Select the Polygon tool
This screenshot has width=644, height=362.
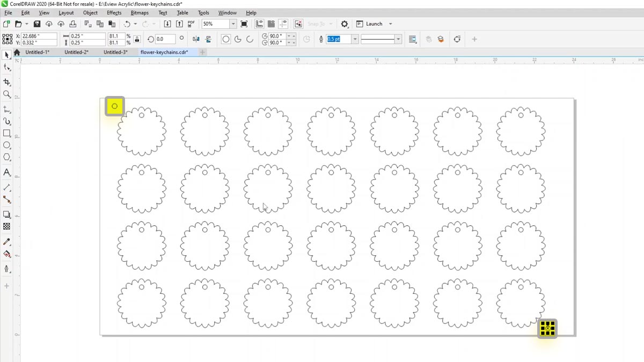[7, 157]
